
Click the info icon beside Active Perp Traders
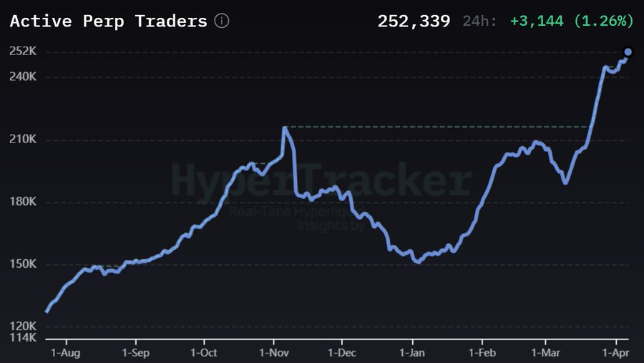tap(222, 21)
